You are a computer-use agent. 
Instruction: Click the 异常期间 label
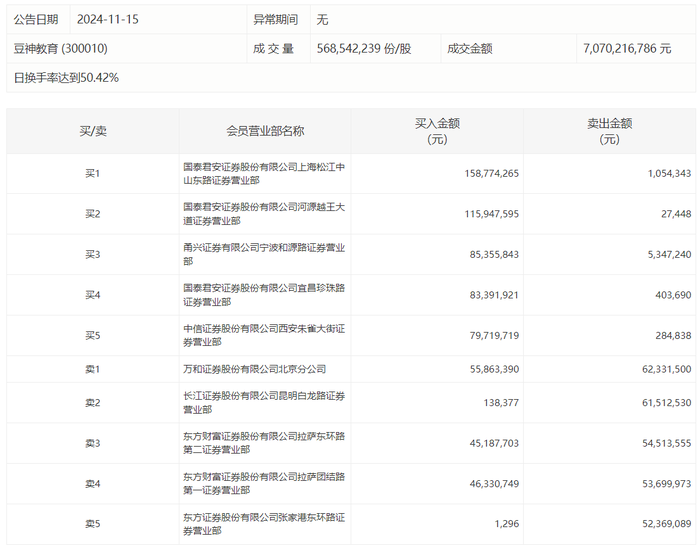pos(275,19)
